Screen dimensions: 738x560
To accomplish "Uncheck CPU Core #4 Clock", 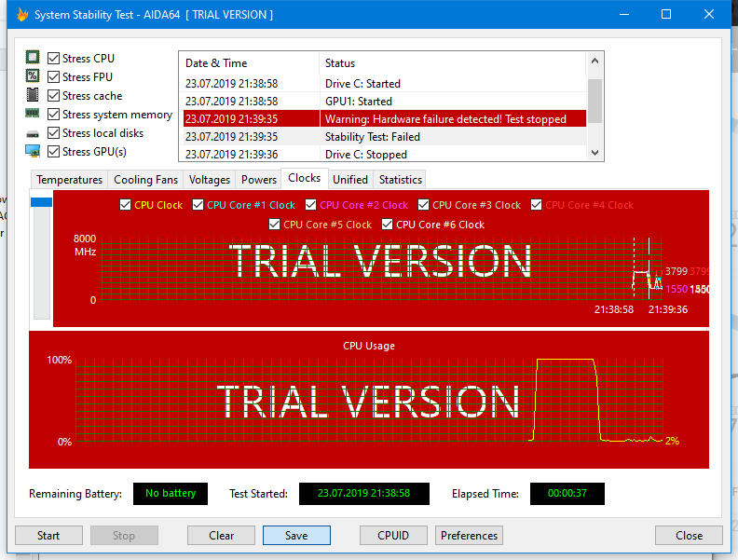I will coord(536,205).
